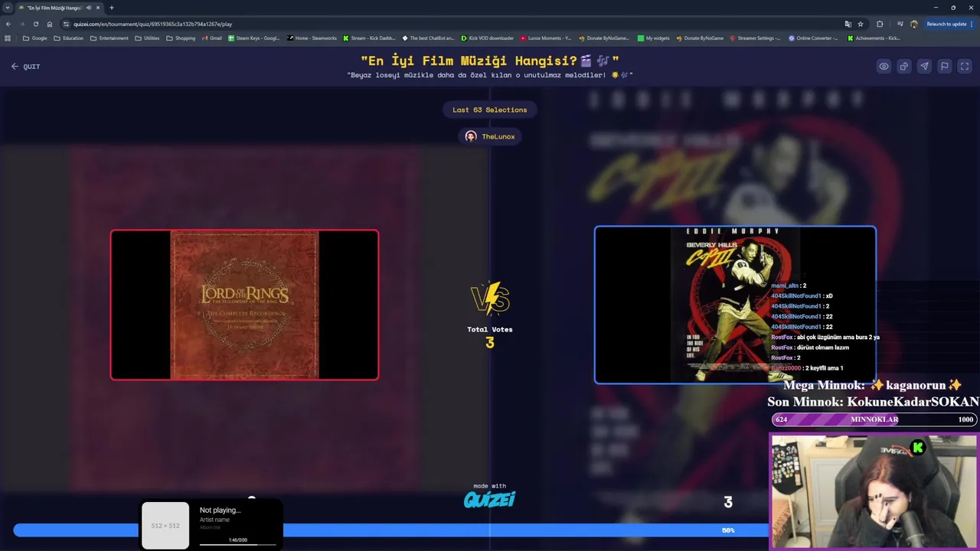Open the tab search dropdown arrow
This screenshot has height=551, width=980.
tap(8, 8)
